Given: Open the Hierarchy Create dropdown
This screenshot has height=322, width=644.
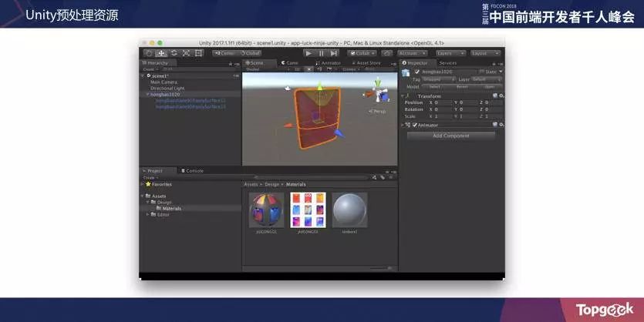Looking at the screenshot, I should [x=150, y=69].
